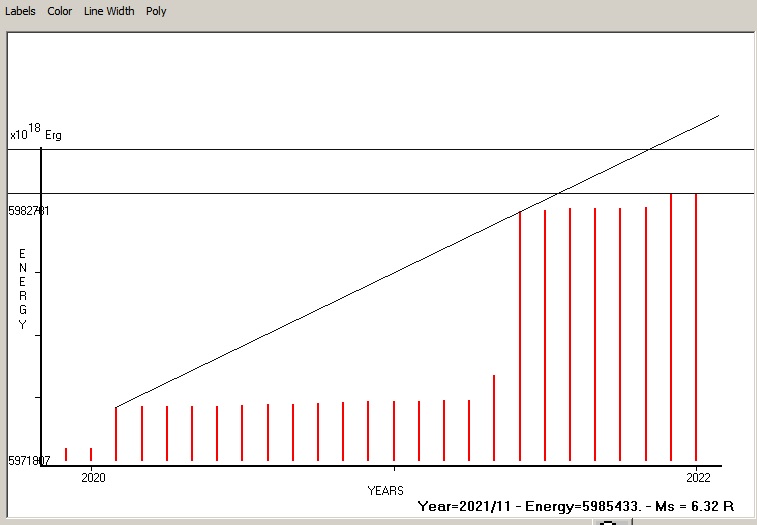Click the 5971807 lower y-axis value

(28, 461)
